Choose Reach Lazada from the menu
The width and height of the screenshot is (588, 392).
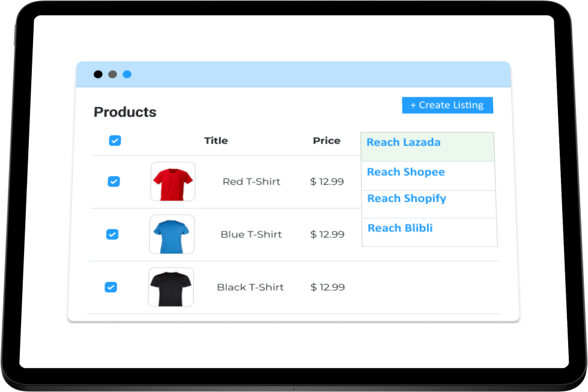pos(428,147)
